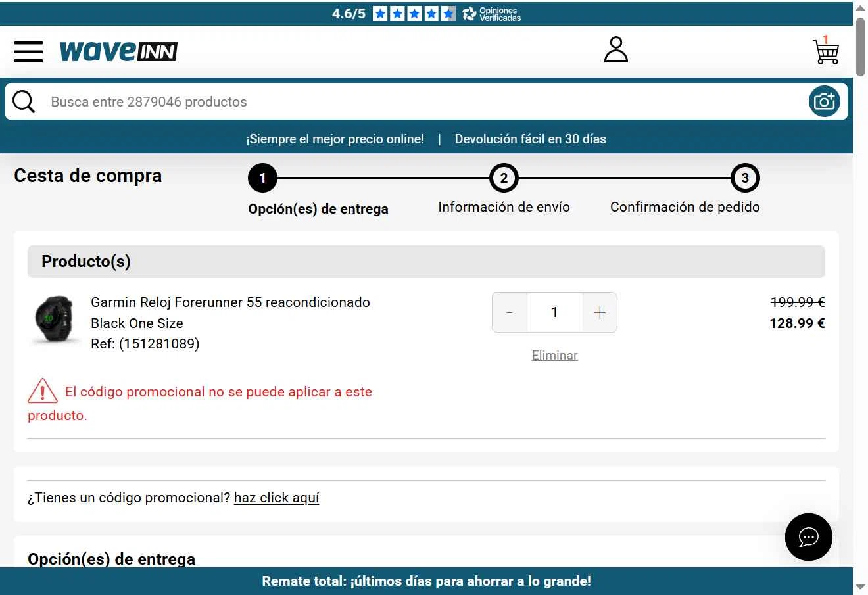The width and height of the screenshot is (868, 595).
Task: Click the Producto(s) section header
Action: point(426,262)
